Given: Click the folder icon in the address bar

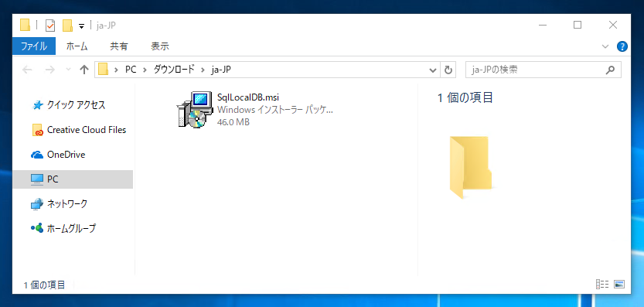Looking at the screenshot, I should 103,70.
